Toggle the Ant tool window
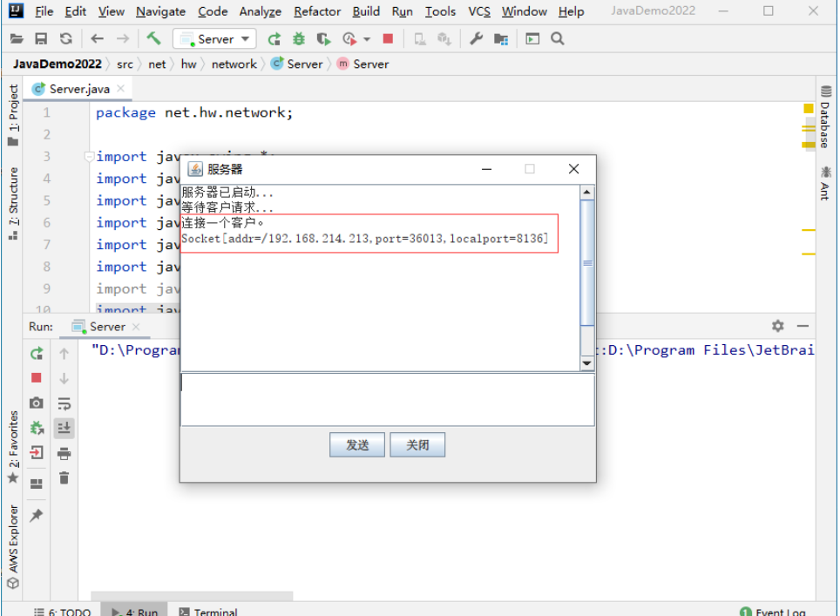 pos(825,183)
